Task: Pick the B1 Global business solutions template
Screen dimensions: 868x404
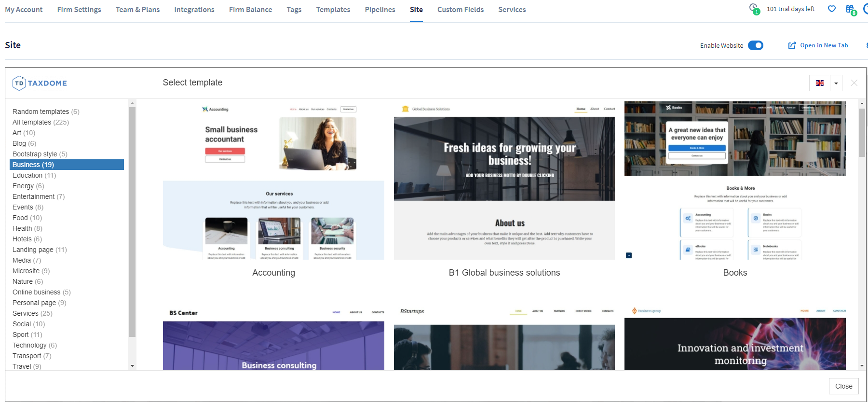Action: pyautogui.click(x=504, y=181)
